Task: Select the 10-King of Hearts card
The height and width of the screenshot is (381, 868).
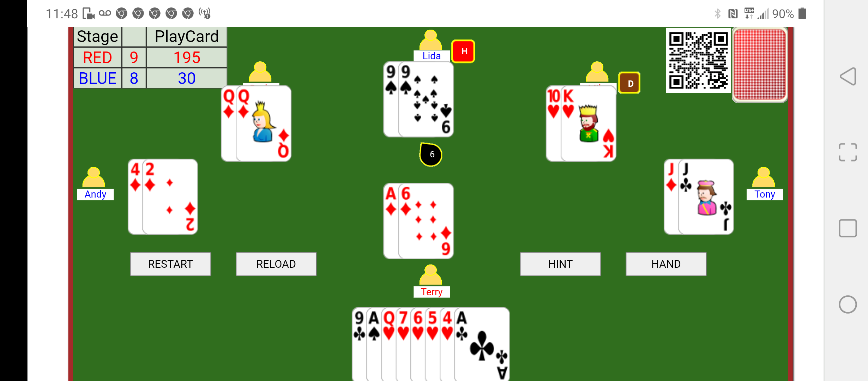Action: click(x=581, y=119)
